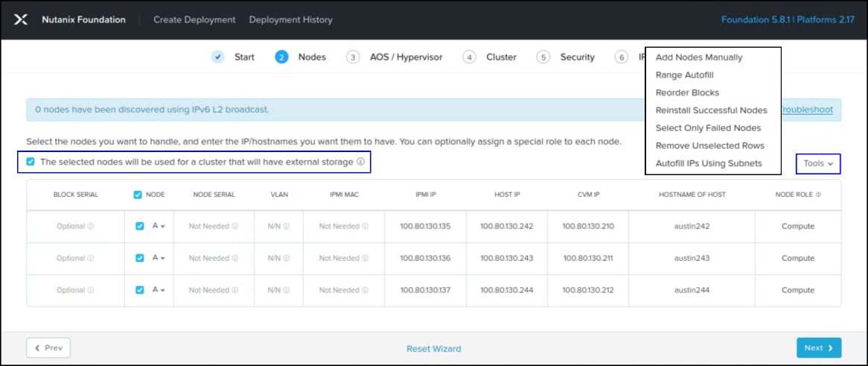This screenshot has width=868, height=366.
Task: Click VLAN info icon in austin242 row
Action: tap(286, 227)
